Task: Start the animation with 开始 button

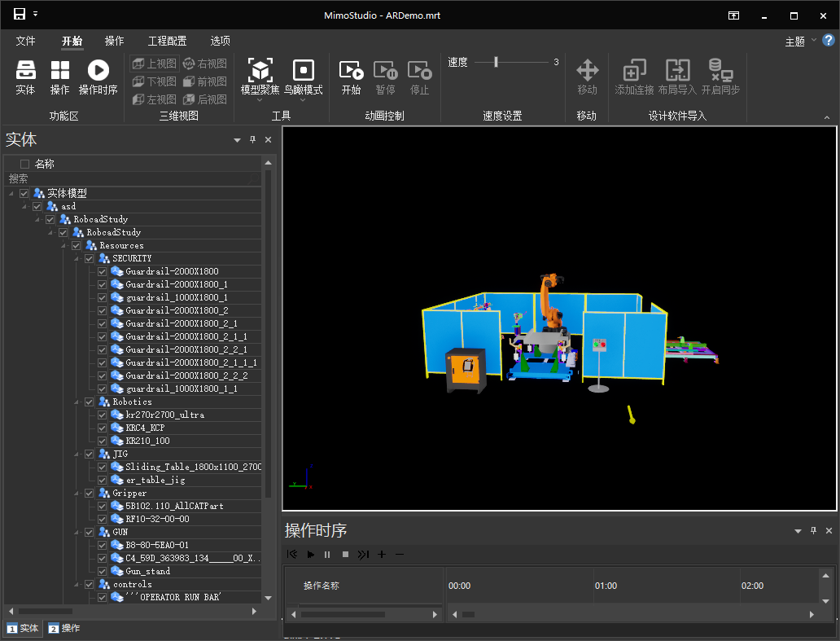Action: tap(351, 71)
